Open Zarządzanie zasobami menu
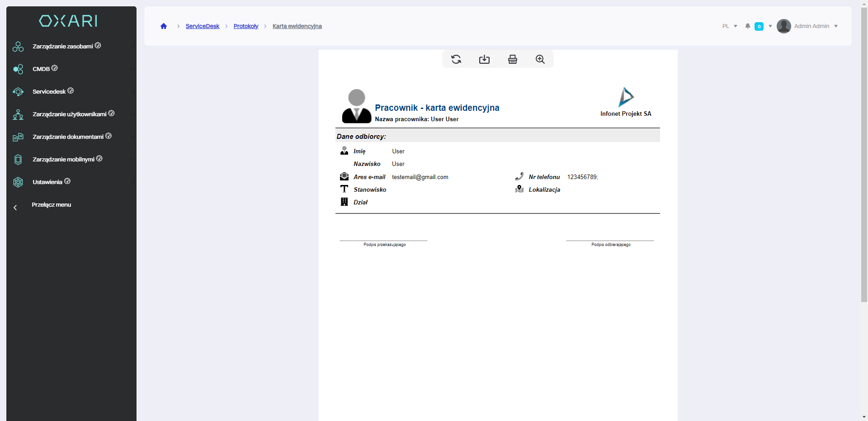Viewport: 868px width, 421px height. click(x=63, y=47)
